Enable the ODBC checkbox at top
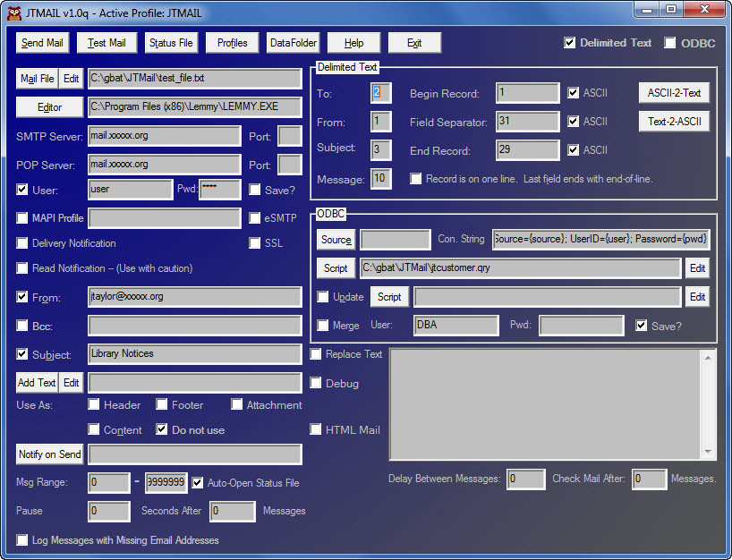 point(669,43)
